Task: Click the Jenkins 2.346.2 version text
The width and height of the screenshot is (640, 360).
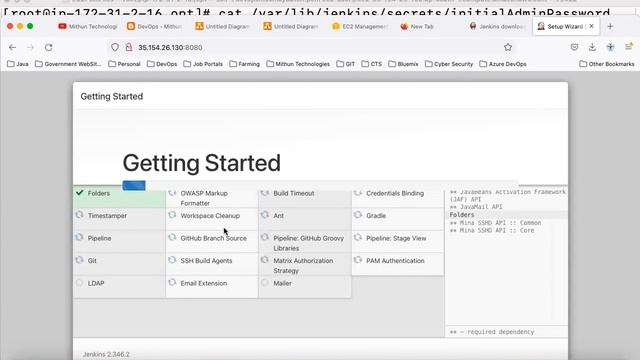Action: click(x=106, y=354)
